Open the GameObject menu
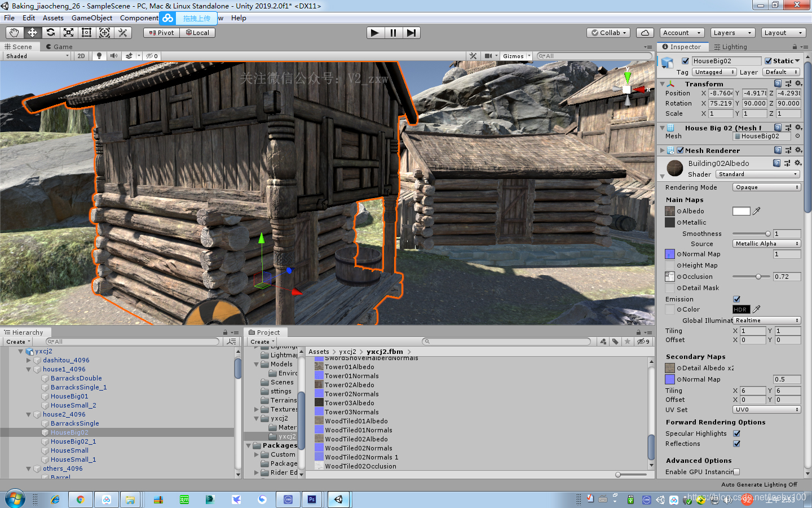The image size is (812, 508). pyautogui.click(x=92, y=18)
